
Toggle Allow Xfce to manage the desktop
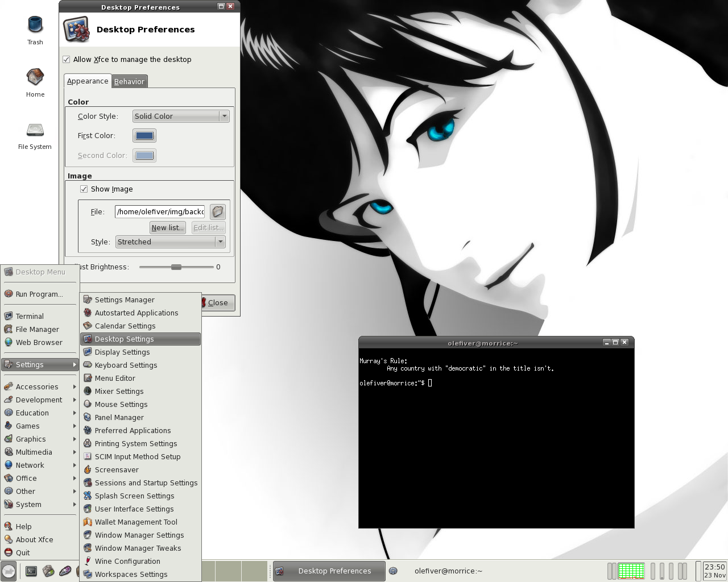pos(67,59)
